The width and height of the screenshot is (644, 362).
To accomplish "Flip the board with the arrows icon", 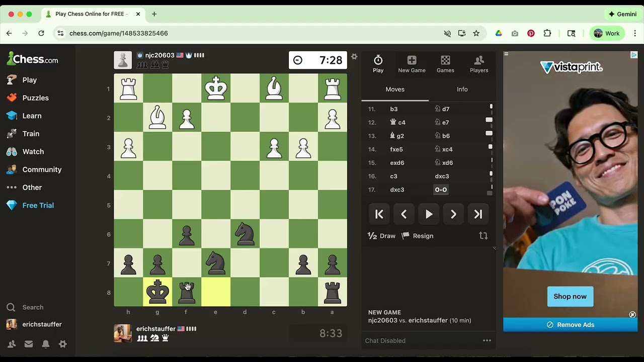I will coord(484,236).
